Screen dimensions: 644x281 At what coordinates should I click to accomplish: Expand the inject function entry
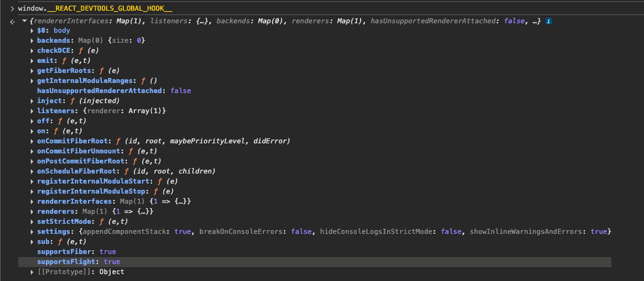pyautogui.click(x=32, y=101)
